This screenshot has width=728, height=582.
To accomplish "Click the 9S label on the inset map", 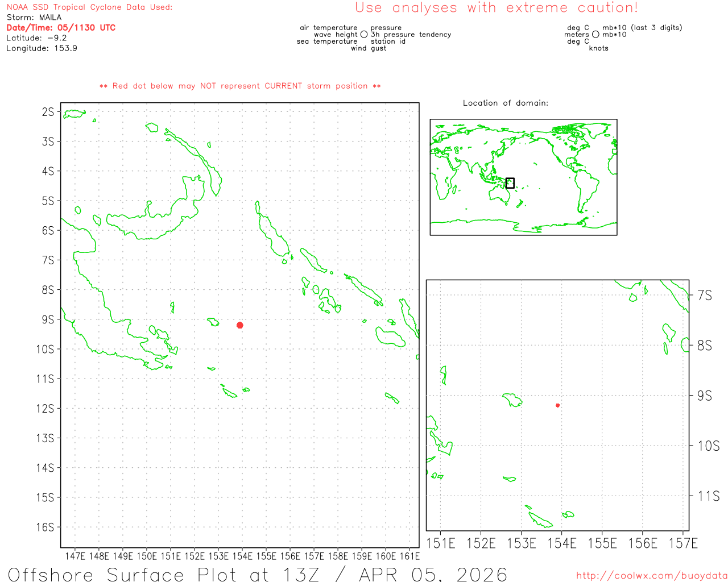I will 704,396.
